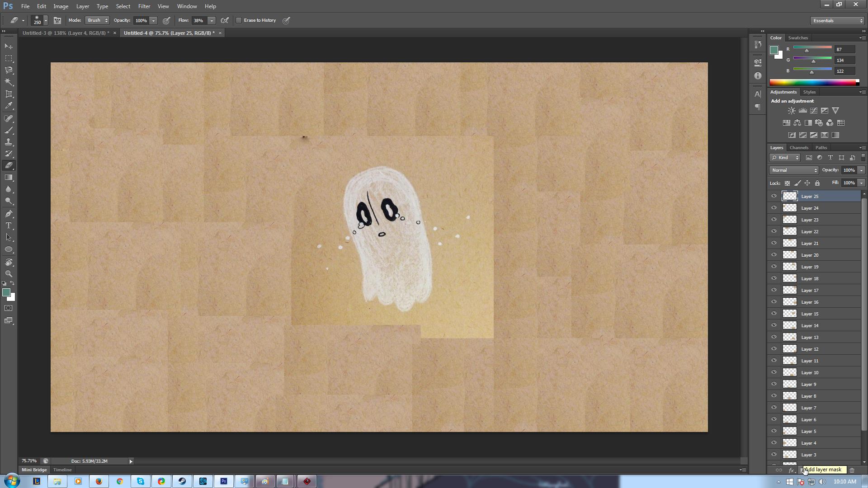Hide Layer 24 visibility eye
This screenshot has height=488, width=868.
pos(774,208)
